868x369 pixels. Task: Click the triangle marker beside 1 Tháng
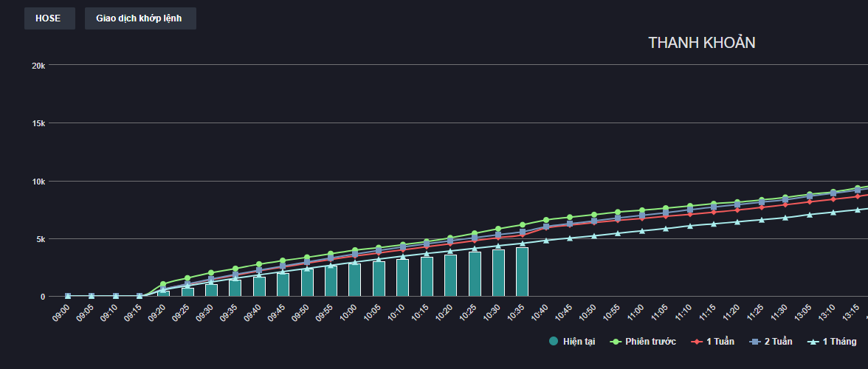click(813, 341)
